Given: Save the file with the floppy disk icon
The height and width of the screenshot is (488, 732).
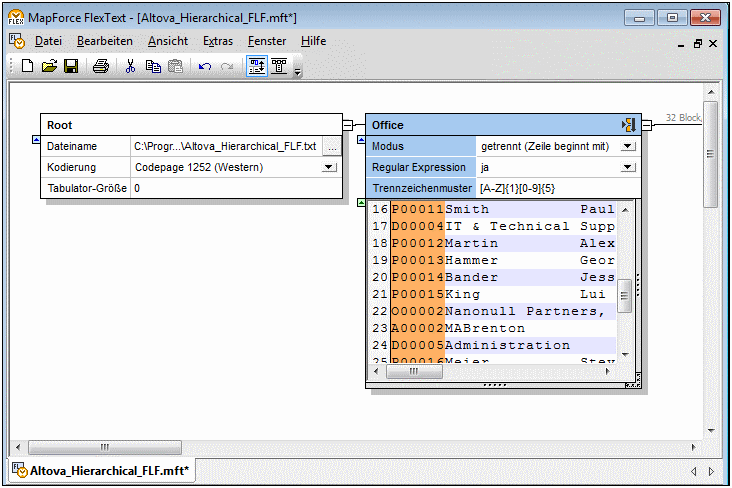Looking at the screenshot, I should (x=71, y=67).
